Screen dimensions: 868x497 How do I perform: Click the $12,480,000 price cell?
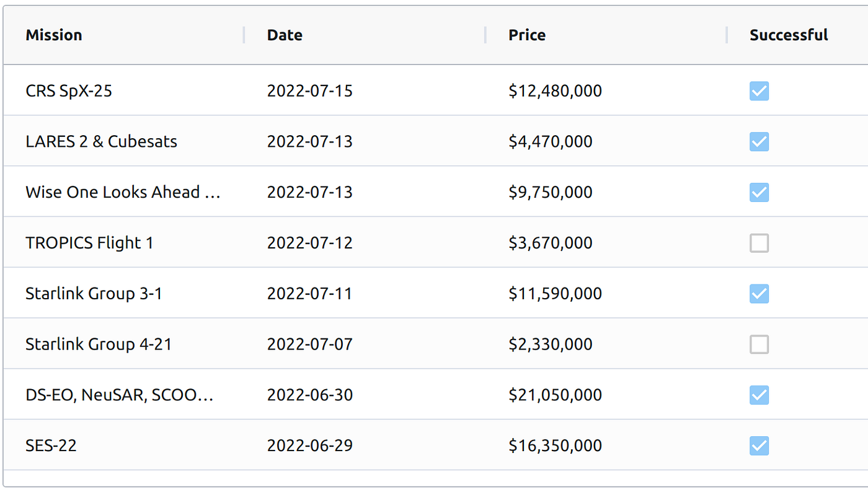[555, 91]
